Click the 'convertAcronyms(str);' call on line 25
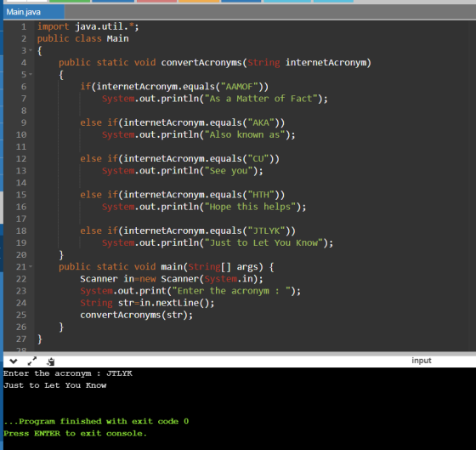Image resolution: width=476 pixels, height=450 pixels. tap(136, 315)
